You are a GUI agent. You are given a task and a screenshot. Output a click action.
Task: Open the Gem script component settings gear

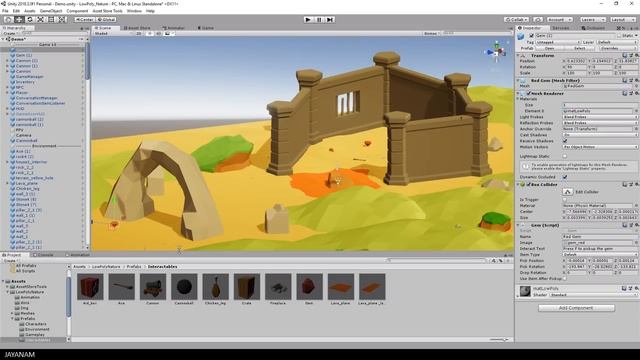tap(636, 225)
